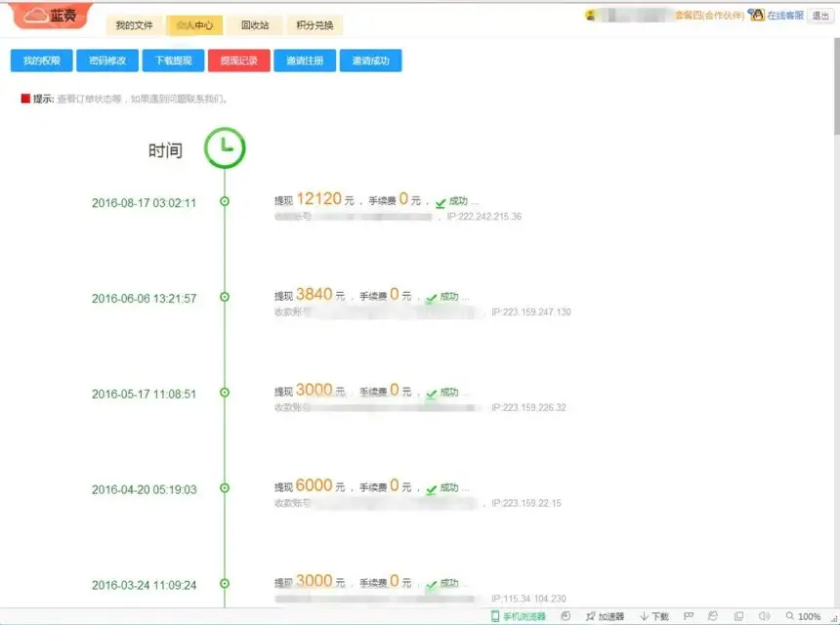Open the user avatar account dropdown
Screen dimensions: 840x625
590,15
